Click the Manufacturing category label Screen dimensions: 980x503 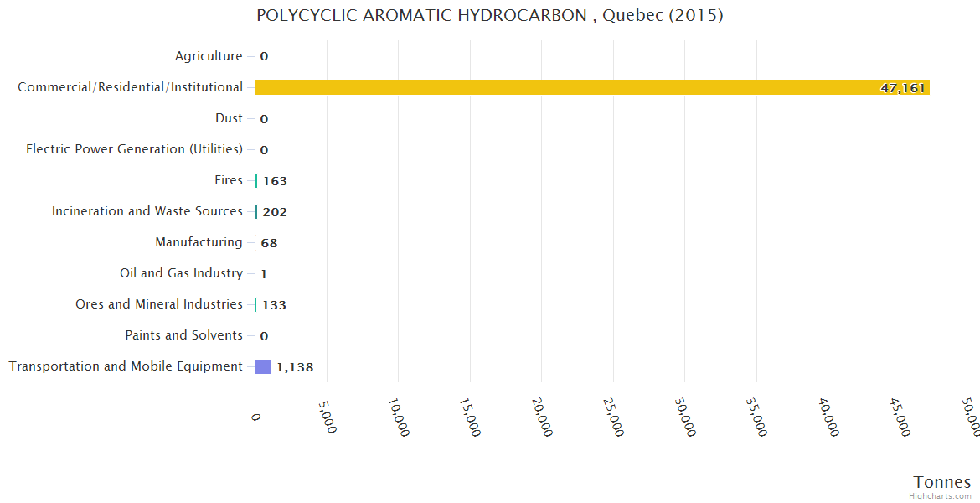tap(199, 242)
